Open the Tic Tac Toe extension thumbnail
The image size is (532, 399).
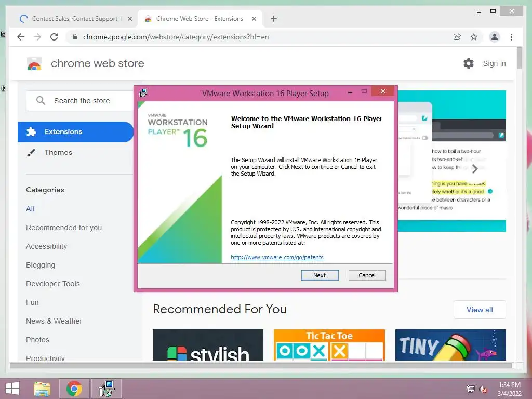(329, 345)
